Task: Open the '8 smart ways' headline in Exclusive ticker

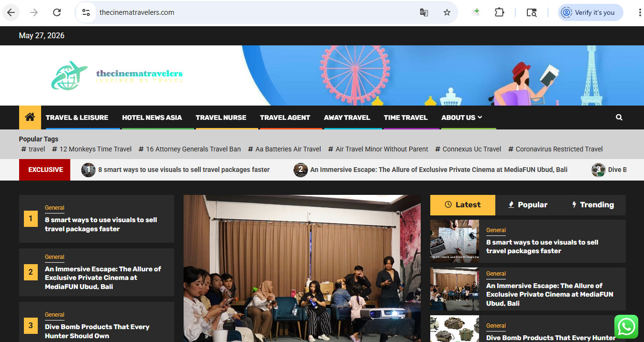Action: click(x=184, y=170)
